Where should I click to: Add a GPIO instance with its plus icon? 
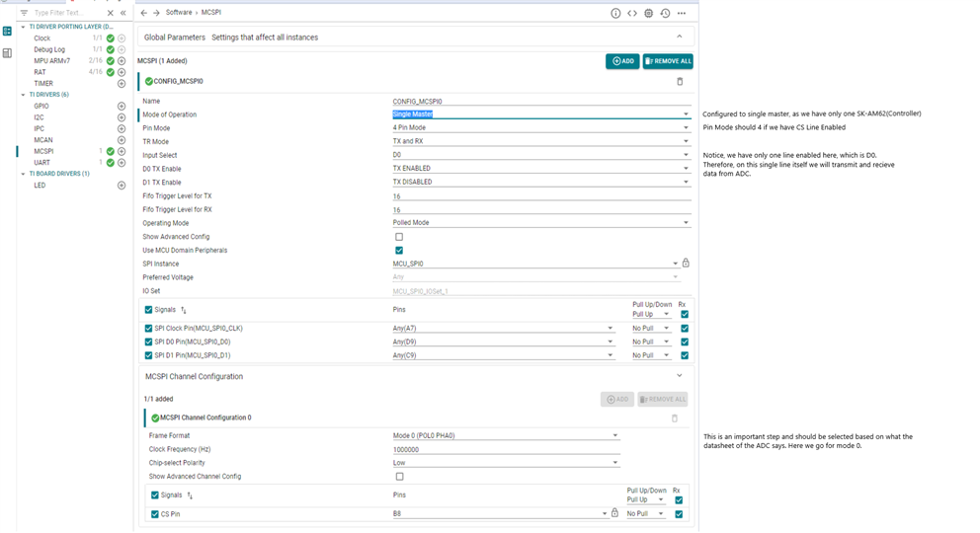point(122,106)
